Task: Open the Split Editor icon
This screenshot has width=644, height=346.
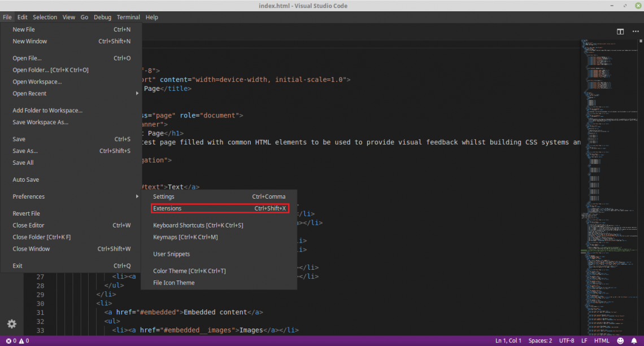Action: [x=620, y=32]
